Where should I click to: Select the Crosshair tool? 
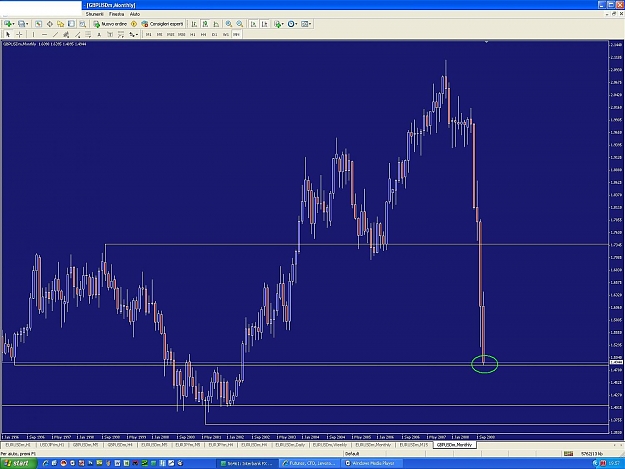(x=19, y=35)
